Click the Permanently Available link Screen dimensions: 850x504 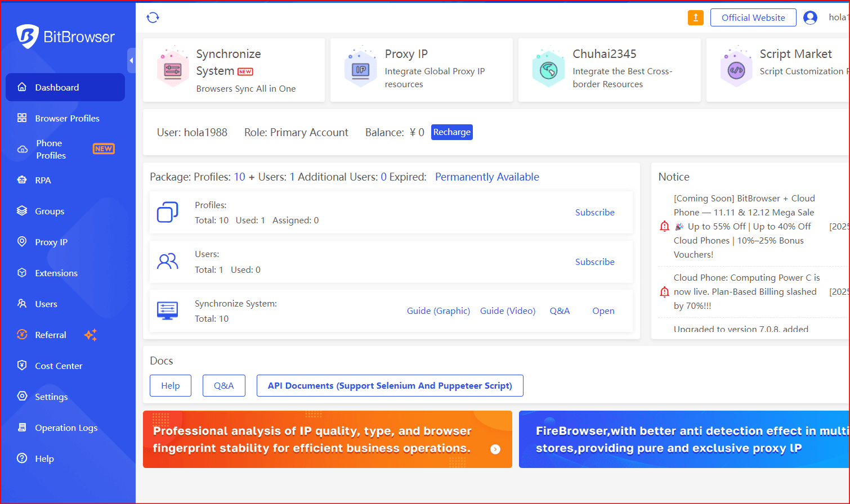[487, 177]
